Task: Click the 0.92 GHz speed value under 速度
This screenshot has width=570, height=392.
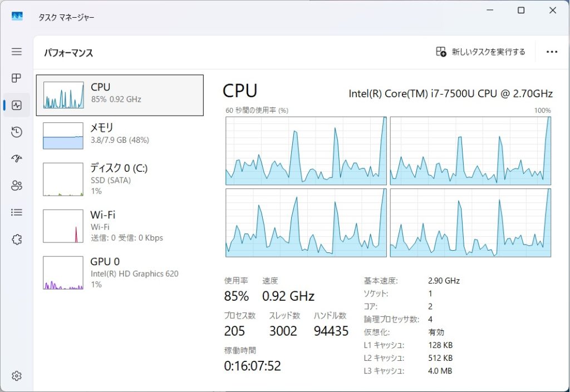Action: (288, 296)
